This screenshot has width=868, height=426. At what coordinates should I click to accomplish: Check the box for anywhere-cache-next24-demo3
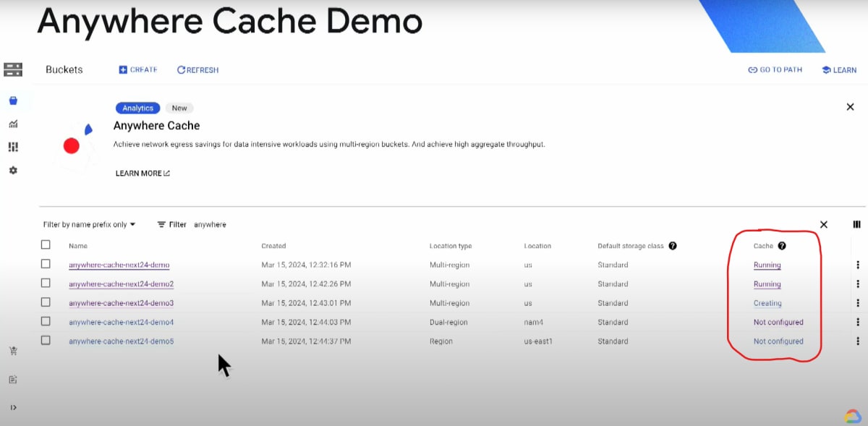pos(46,302)
